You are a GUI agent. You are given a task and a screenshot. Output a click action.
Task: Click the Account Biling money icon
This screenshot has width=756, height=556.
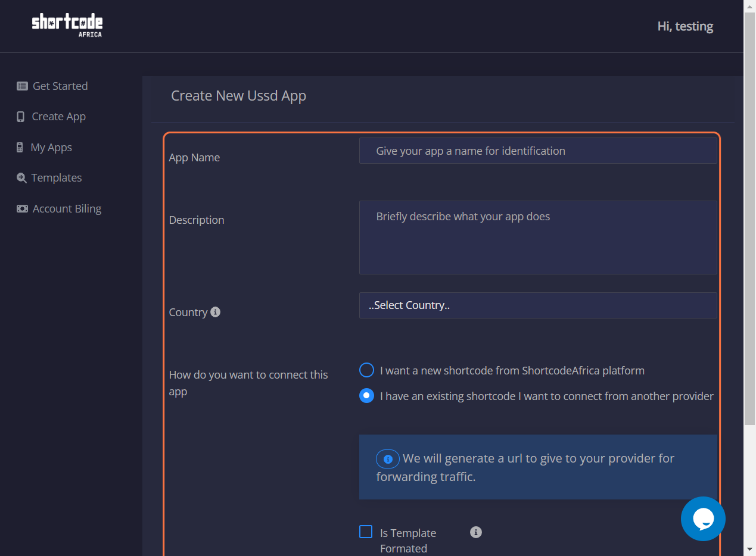[22, 208]
